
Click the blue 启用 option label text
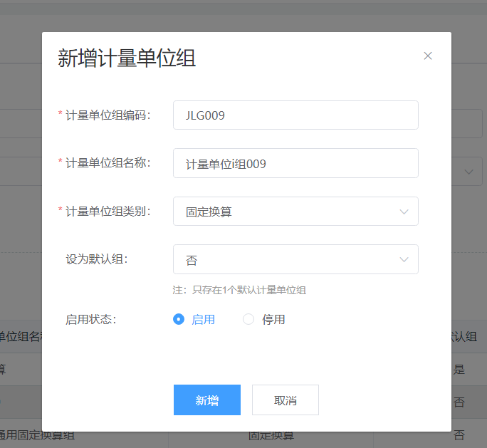[x=203, y=320]
